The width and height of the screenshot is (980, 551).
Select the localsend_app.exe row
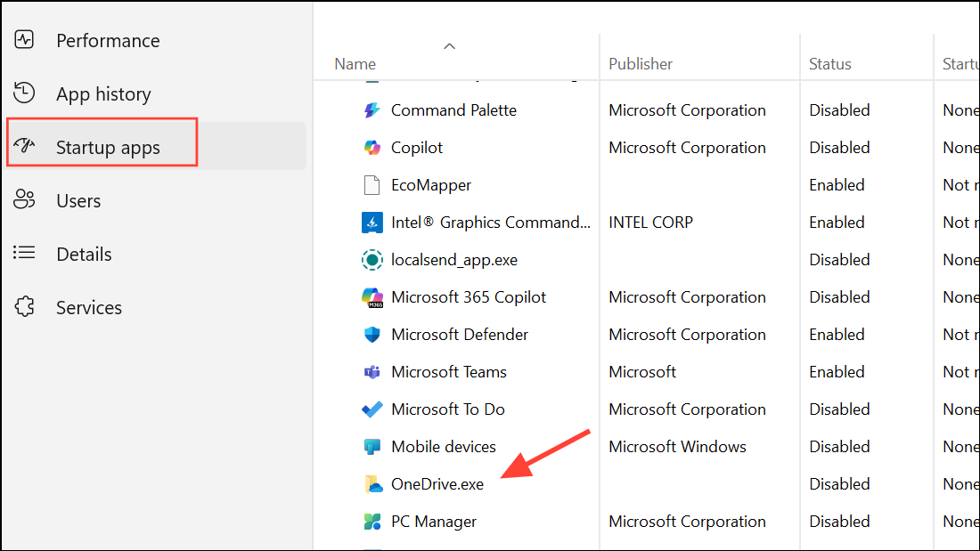tap(453, 260)
